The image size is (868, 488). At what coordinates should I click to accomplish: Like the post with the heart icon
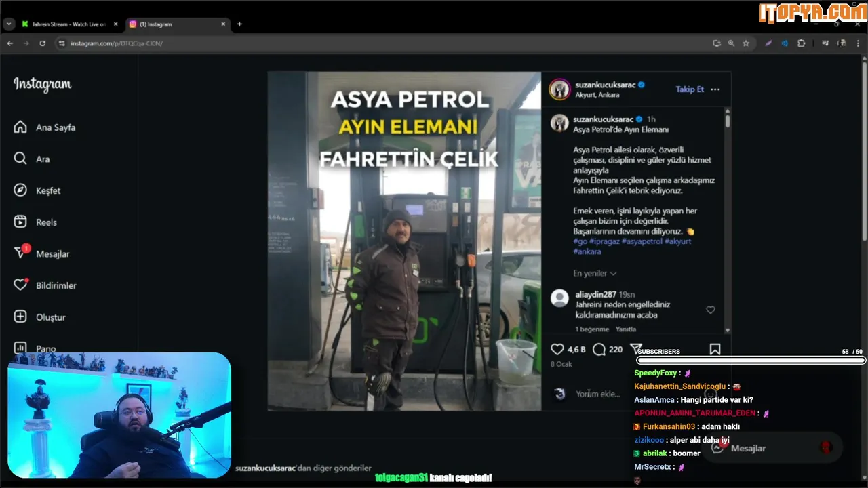click(557, 349)
